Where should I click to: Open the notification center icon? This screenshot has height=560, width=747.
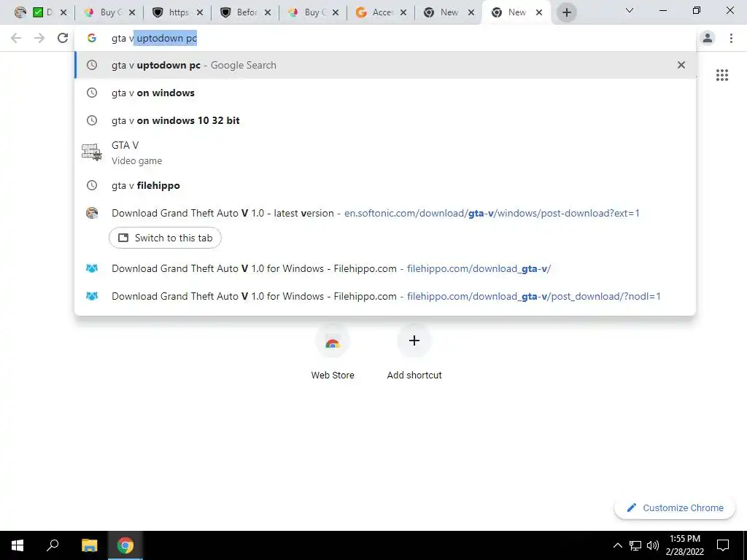pos(723,545)
